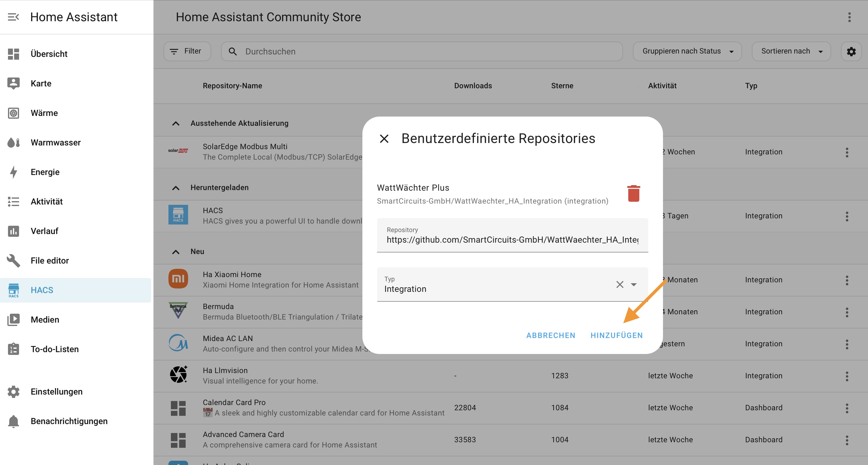Close the Benutzerdefinierte Repositories dialog

click(384, 139)
